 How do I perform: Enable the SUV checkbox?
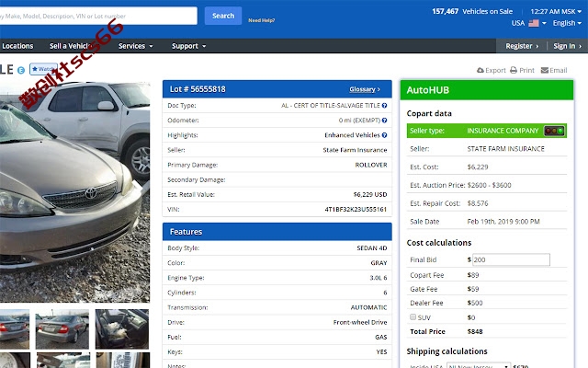point(413,316)
